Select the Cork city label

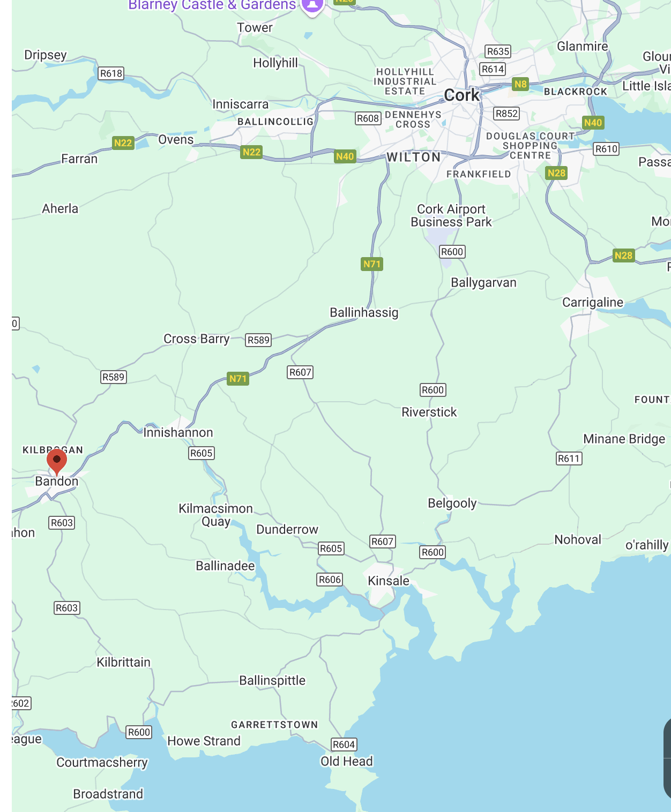[x=461, y=95]
